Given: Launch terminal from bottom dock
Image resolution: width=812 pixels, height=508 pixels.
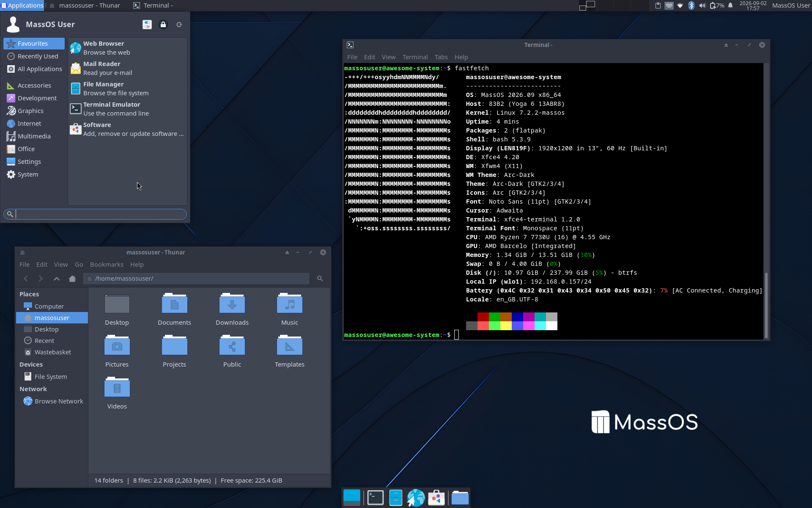Looking at the screenshot, I should click(376, 498).
